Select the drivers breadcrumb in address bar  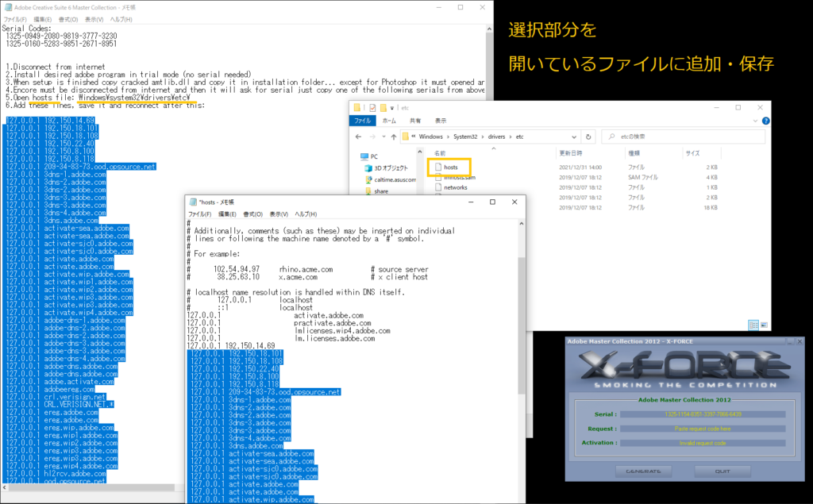tap(496, 137)
